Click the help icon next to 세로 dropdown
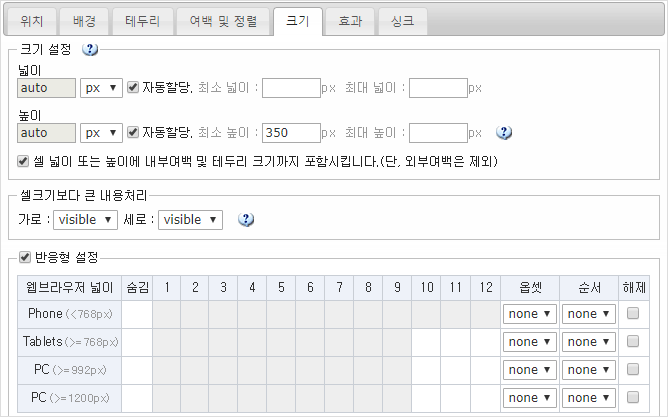This screenshot has width=668, height=417. tap(245, 220)
